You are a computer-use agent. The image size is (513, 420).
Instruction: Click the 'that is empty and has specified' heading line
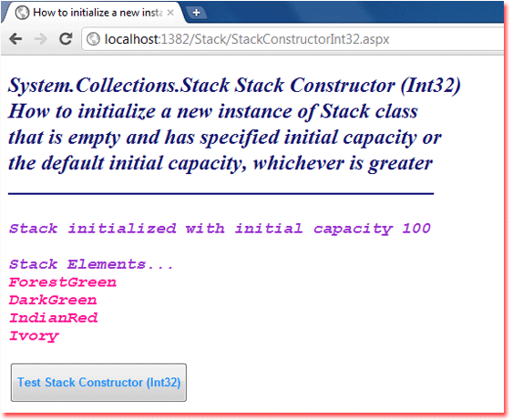225,138
